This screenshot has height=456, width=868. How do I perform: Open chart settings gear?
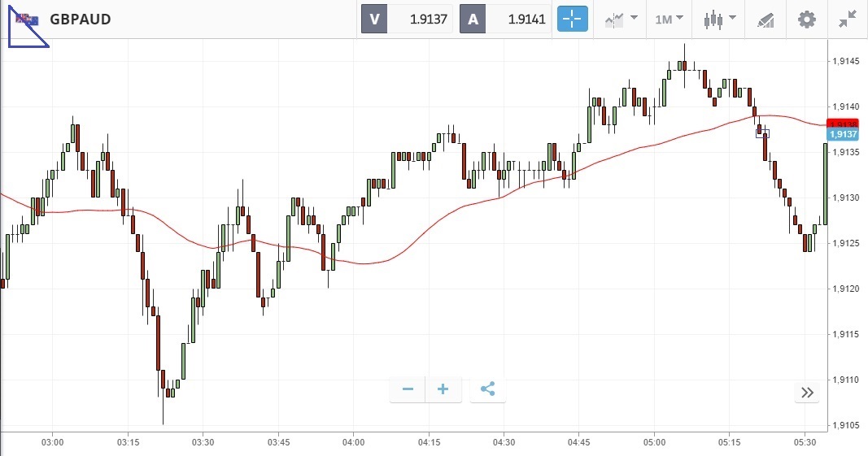(806, 19)
